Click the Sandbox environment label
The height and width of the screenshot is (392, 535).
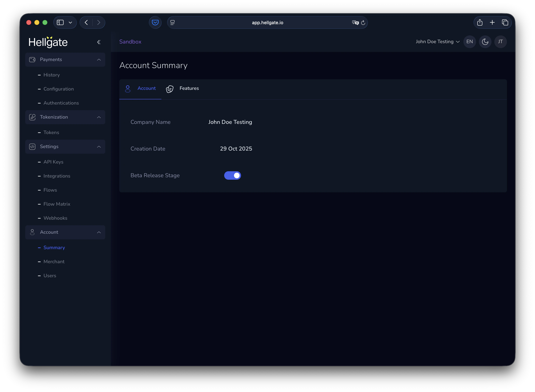(x=130, y=42)
